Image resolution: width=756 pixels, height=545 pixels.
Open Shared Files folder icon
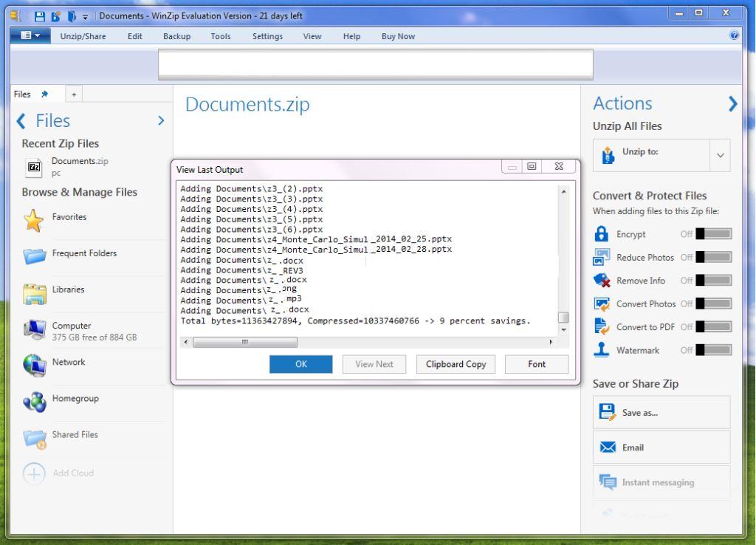click(x=35, y=439)
